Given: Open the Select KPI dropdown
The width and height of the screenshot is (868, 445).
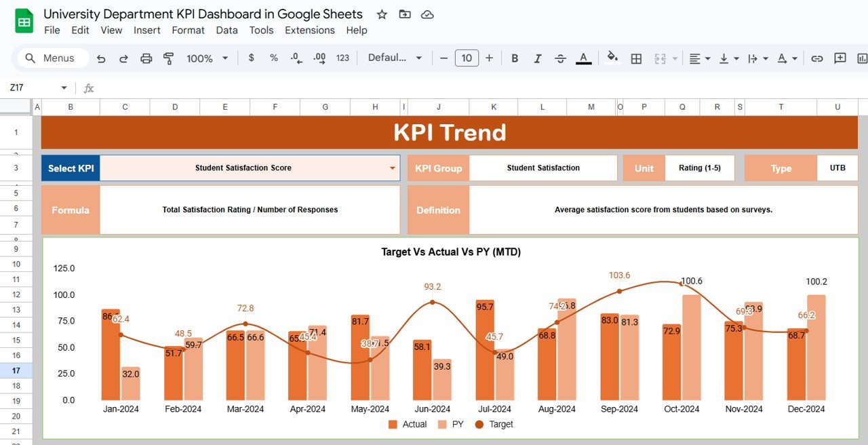Looking at the screenshot, I should point(392,168).
